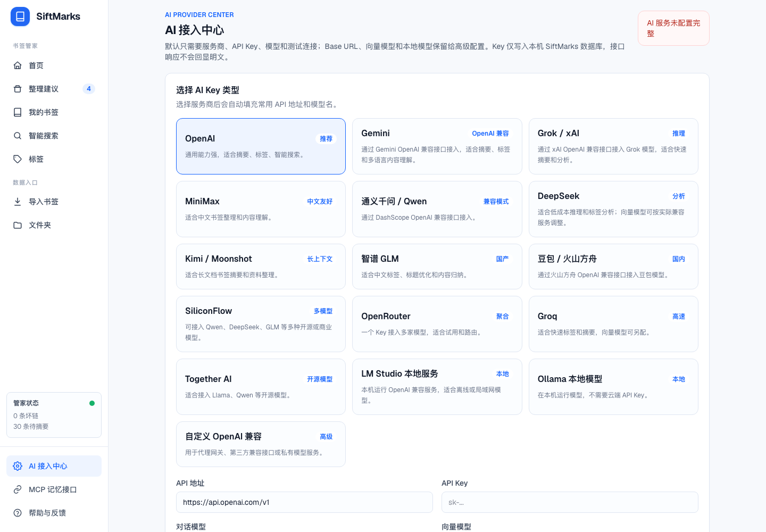Select the 豆包 / 火山方舟 card

pos(613,267)
